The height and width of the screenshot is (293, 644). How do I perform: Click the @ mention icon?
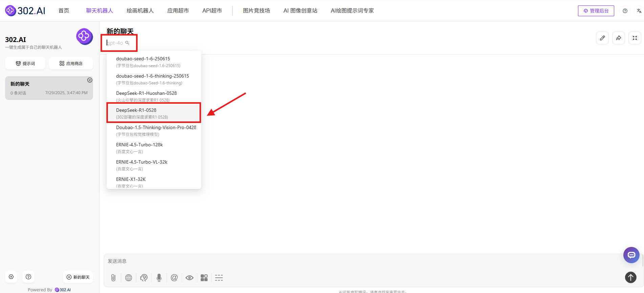[x=174, y=278]
